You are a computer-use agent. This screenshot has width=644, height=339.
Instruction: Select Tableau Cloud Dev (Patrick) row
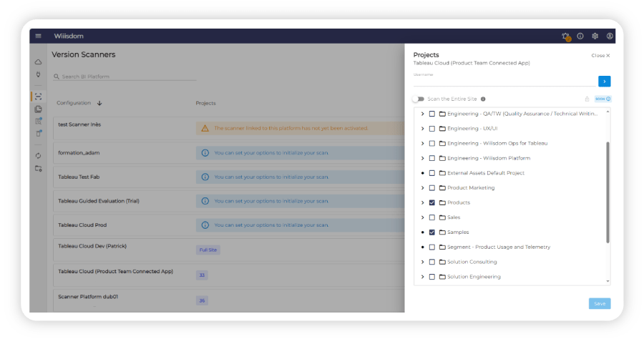(229, 250)
